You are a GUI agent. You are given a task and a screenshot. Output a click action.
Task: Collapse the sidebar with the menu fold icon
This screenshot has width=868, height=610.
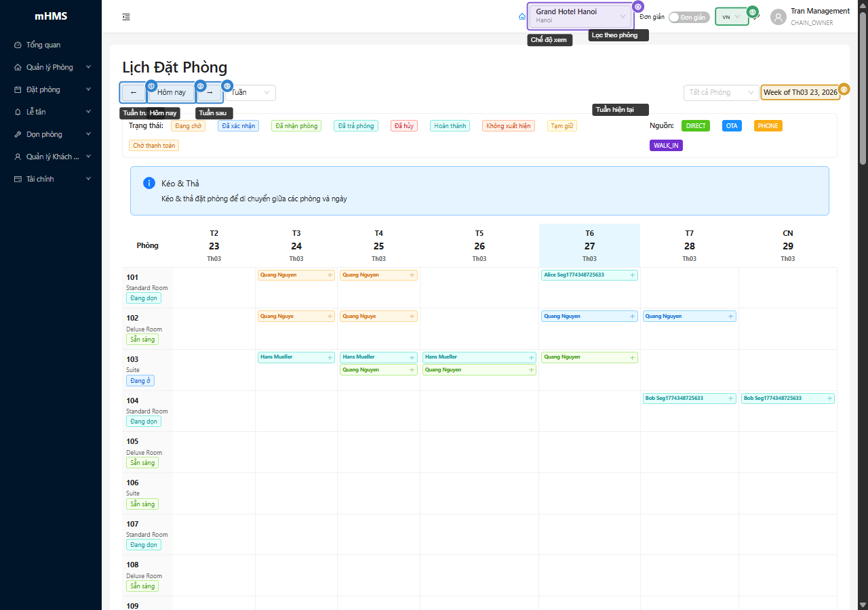(x=126, y=17)
